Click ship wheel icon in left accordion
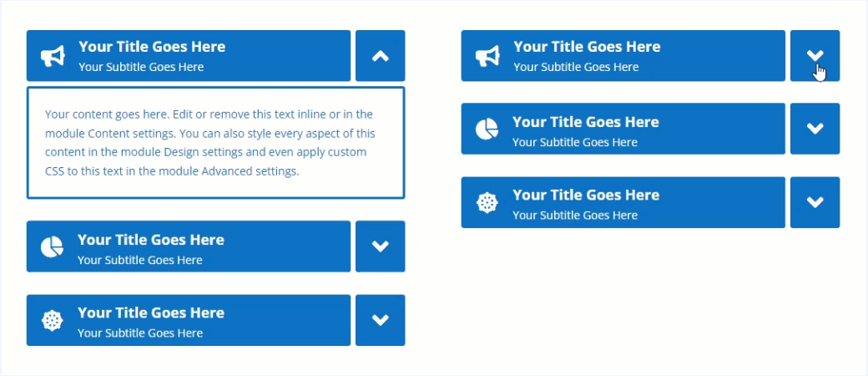868x376 pixels. tap(53, 320)
